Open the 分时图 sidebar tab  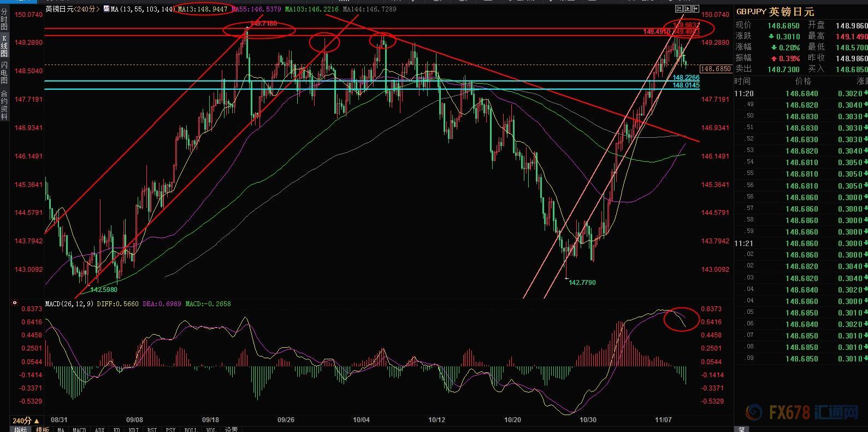tap(4, 19)
